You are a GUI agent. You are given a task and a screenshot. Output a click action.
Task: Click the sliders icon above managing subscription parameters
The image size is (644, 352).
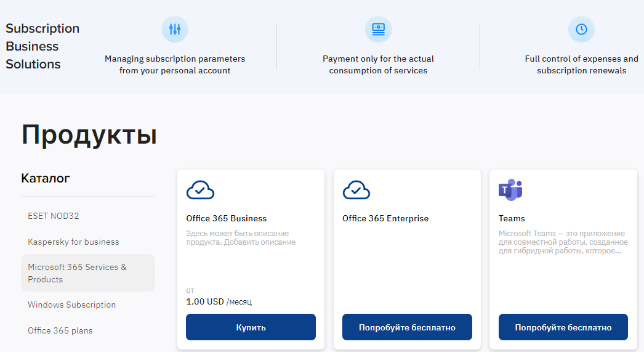(175, 29)
